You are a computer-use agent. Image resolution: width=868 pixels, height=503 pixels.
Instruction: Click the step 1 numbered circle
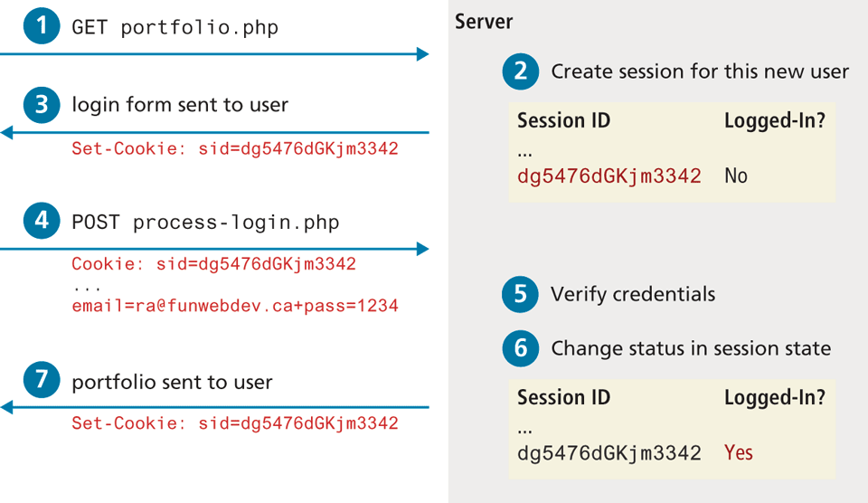(42, 26)
